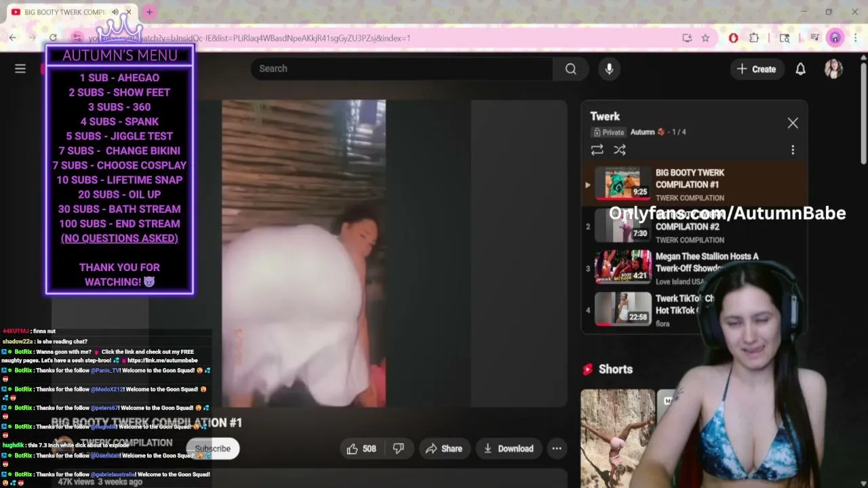The width and height of the screenshot is (868, 488).
Task: Like the video with thumbs-up 508
Action: coord(361,449)
